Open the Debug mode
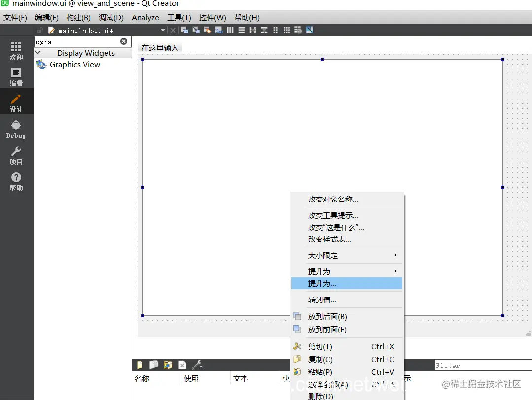 16,130
